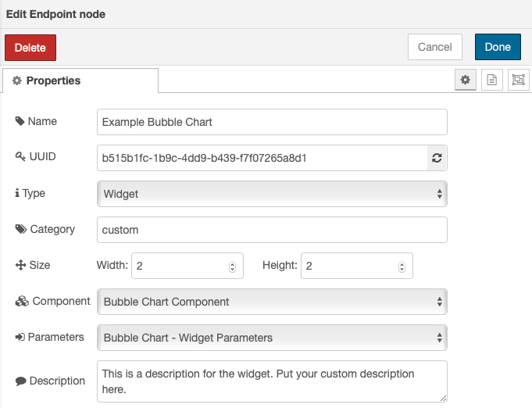Cancel editing the node
This screenshot has height=408, width=532.
click(x=435, y=47)
